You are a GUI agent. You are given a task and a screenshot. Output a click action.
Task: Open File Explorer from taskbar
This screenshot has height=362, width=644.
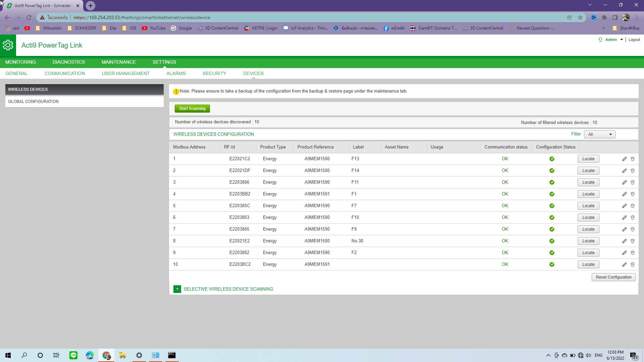tap(123, 355)
